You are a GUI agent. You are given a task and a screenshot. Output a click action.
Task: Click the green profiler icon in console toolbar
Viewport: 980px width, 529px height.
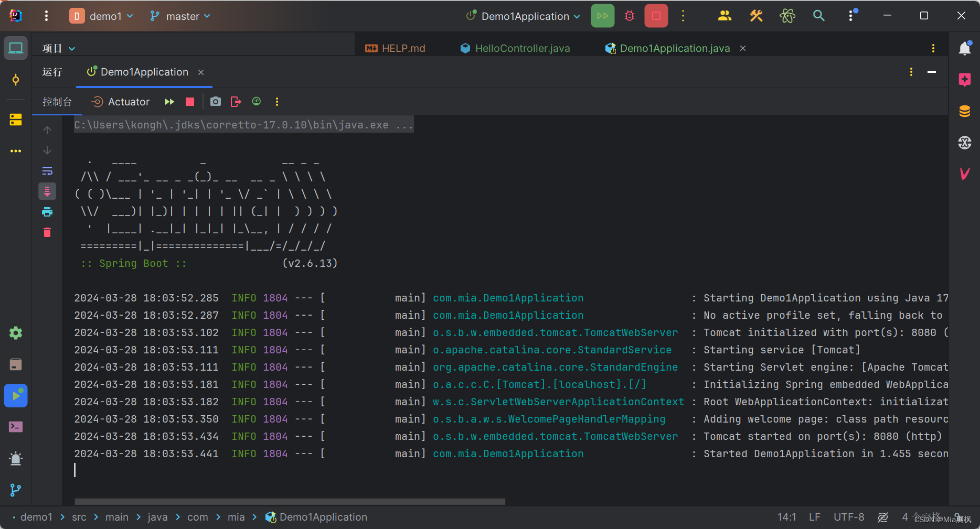(x=257, y=101)
